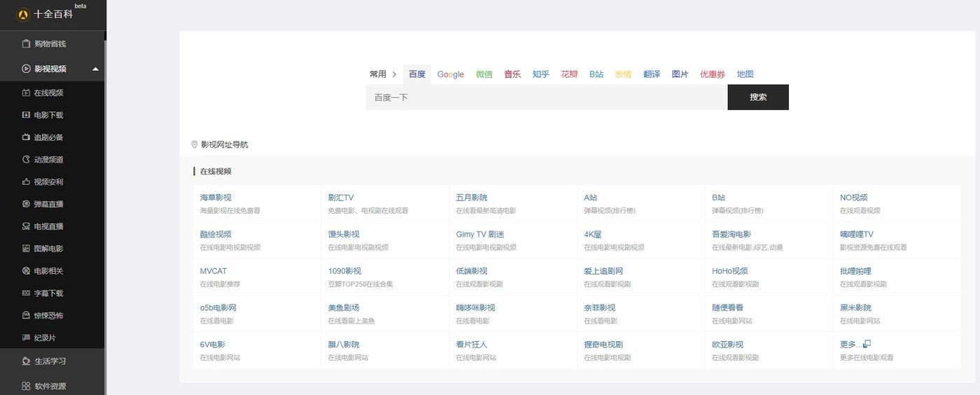
Task: Click the 视频安利 thumbs-up icon
Action: [26, 181]
